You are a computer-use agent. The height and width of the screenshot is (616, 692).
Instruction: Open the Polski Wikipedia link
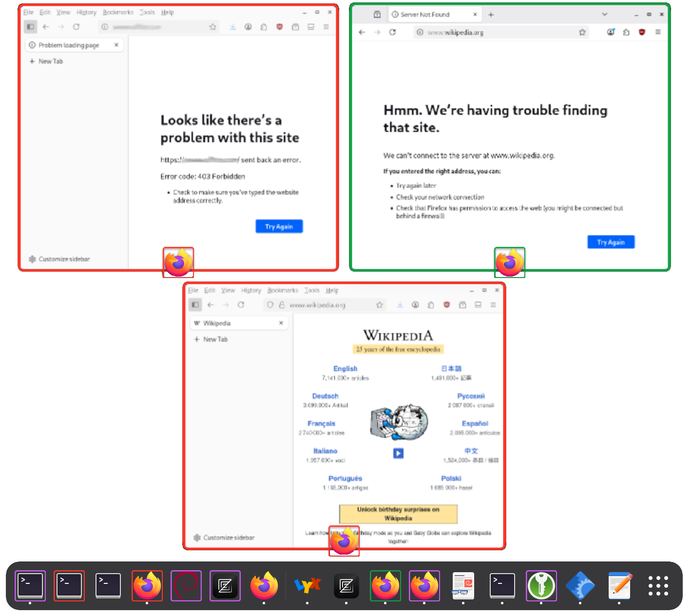pos(451,478)
